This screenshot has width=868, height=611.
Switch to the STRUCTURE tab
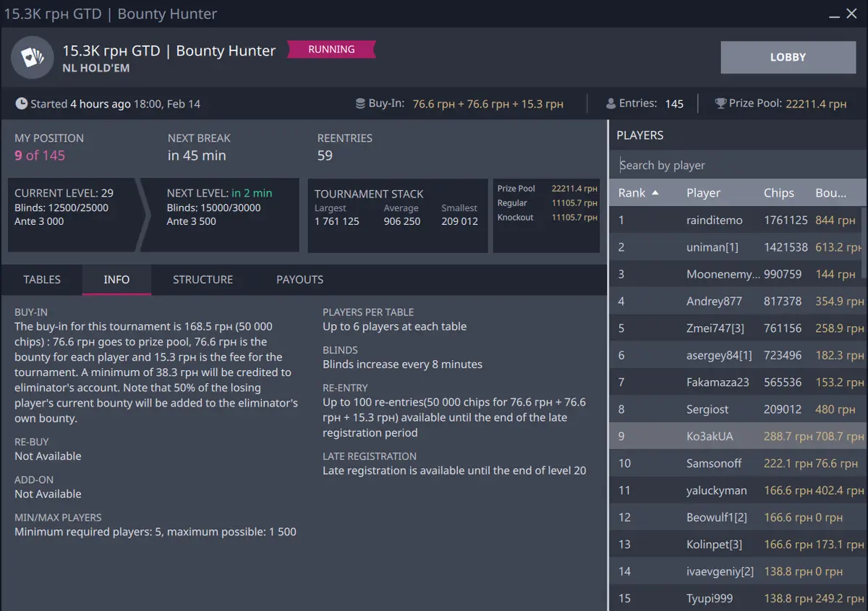point(203,280)
